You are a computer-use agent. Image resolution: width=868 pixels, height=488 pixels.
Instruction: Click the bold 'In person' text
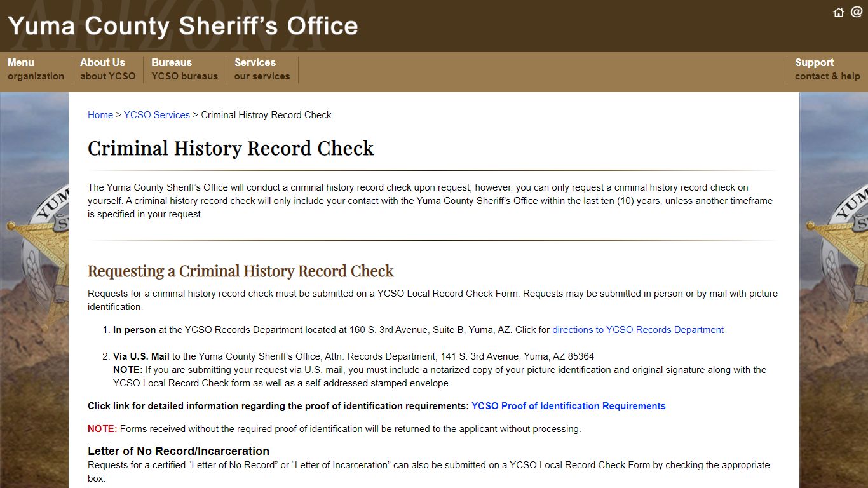[135, 330]
